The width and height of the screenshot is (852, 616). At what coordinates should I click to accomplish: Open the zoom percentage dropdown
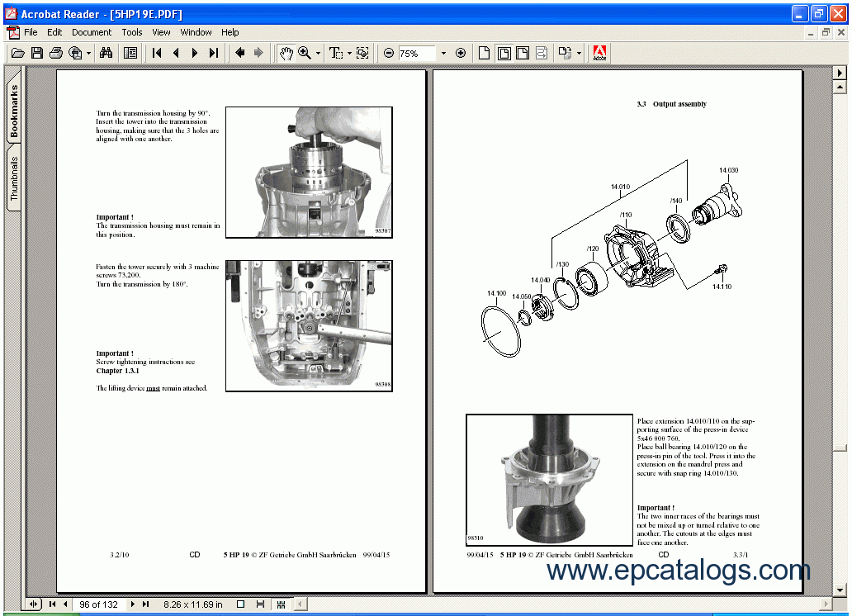[x=444, y=53]
